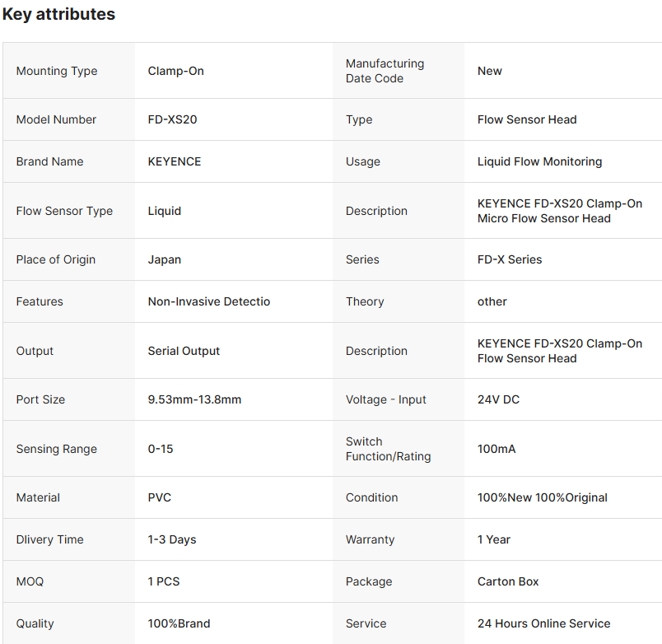
Task: Click the Serial Output value
Action: (184, 351)
